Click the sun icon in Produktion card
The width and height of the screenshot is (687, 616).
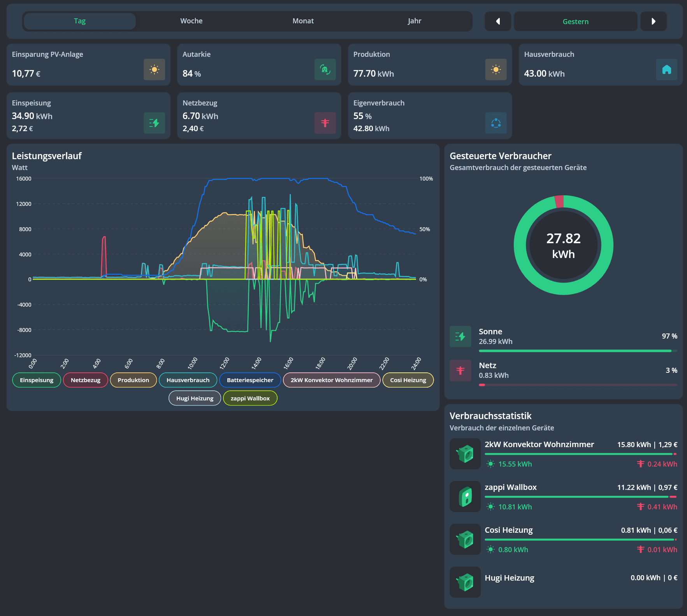pyautogui.click(x=496, y=70)
